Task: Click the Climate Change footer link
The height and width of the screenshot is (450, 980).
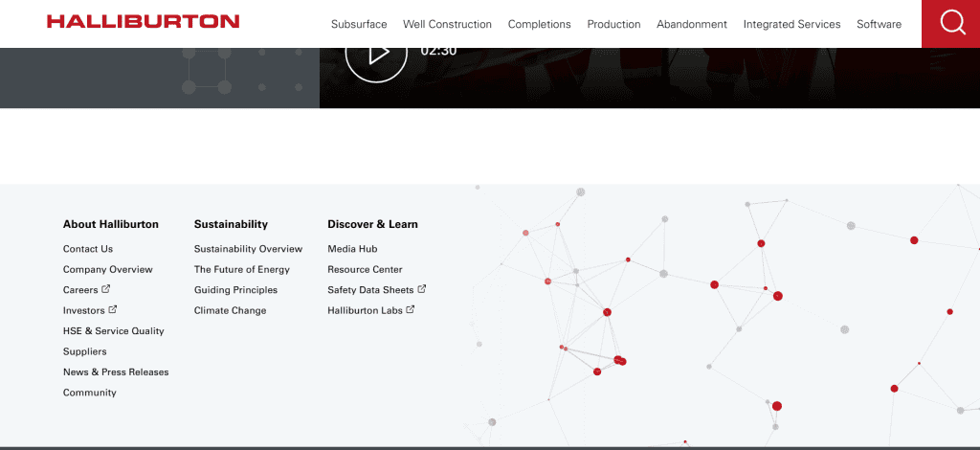Action: [230, 311]
